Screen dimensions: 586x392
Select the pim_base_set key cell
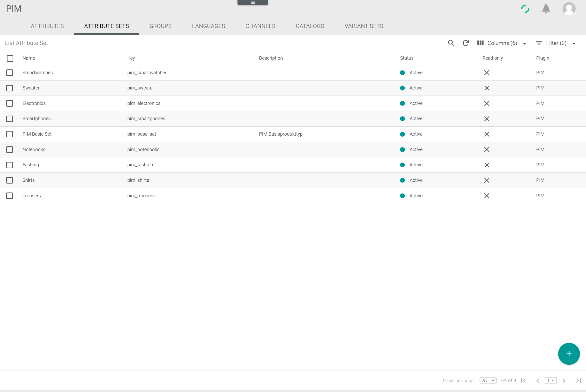tap(141, 134)
